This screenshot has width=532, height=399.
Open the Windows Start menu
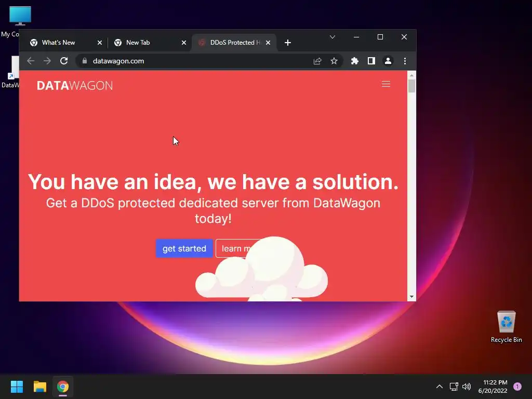[x=17, y=387]
